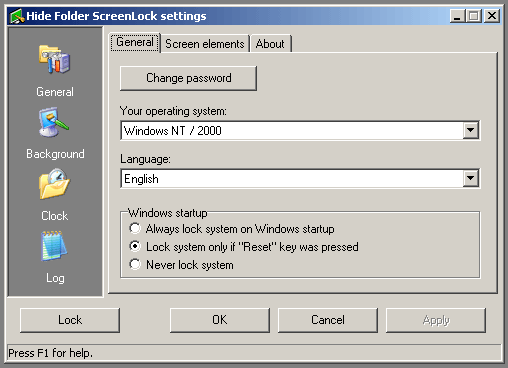Minimize the ScreenLock settings window
This screenshot has width=508, height=368.
(457, 16)
